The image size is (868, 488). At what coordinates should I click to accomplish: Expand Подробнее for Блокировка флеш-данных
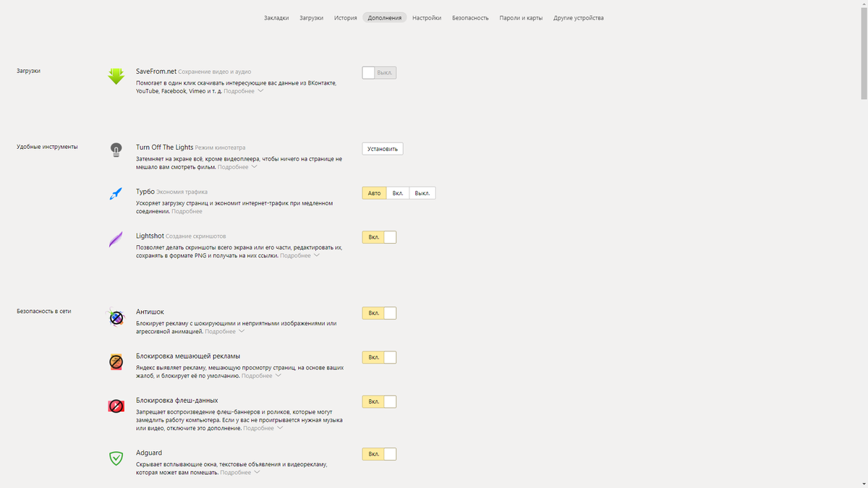[263, 428]
